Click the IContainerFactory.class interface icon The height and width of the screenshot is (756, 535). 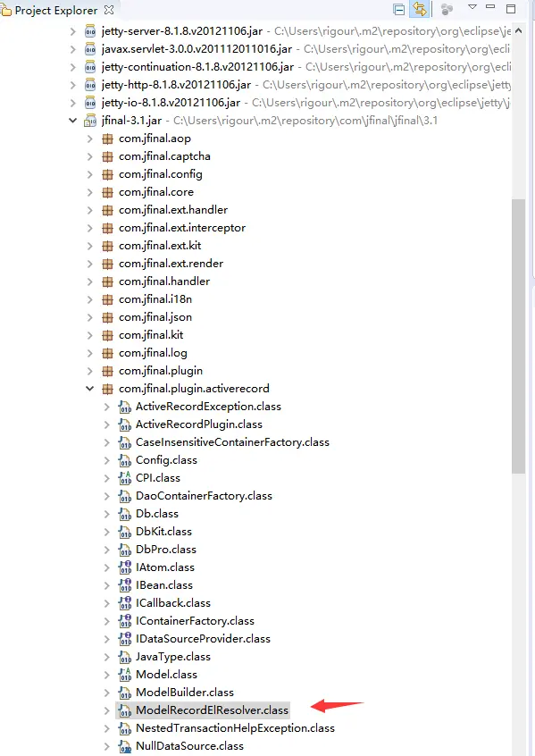125,621
